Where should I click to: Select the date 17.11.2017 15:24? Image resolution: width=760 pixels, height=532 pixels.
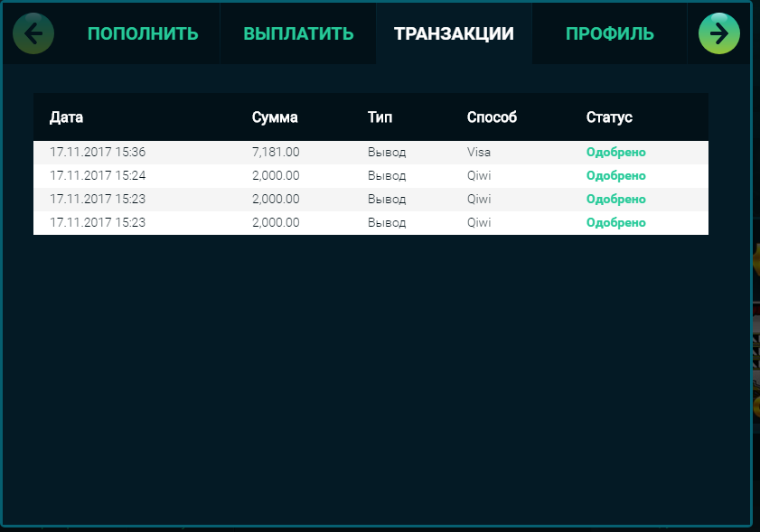pyautogui.click(x=98, y=175)
